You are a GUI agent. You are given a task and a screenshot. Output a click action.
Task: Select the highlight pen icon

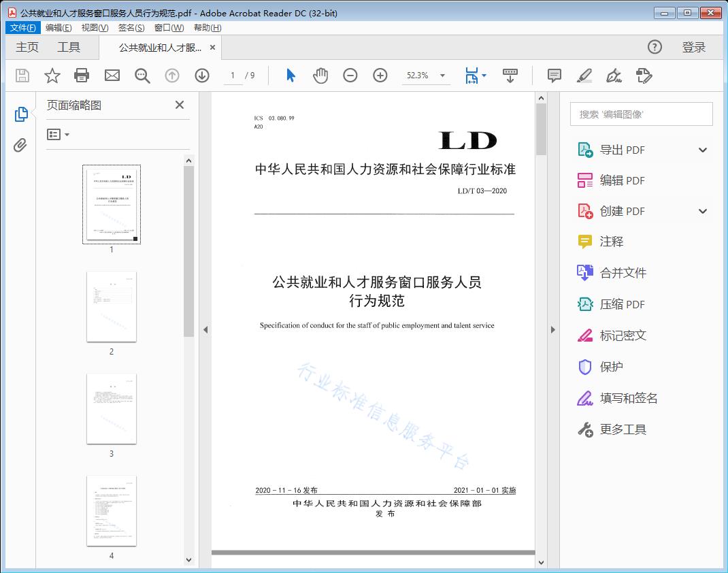(x=584, y=76)
